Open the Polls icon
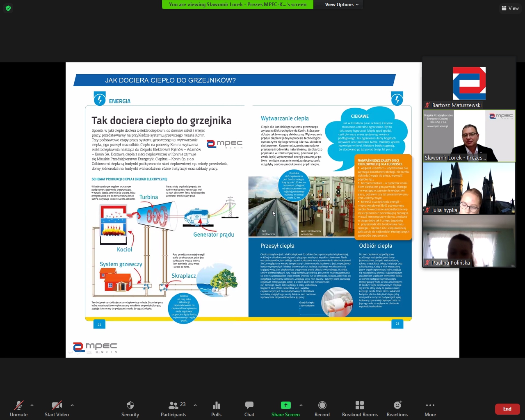This screenshot has width=525, height=420. tap(216, 409)
